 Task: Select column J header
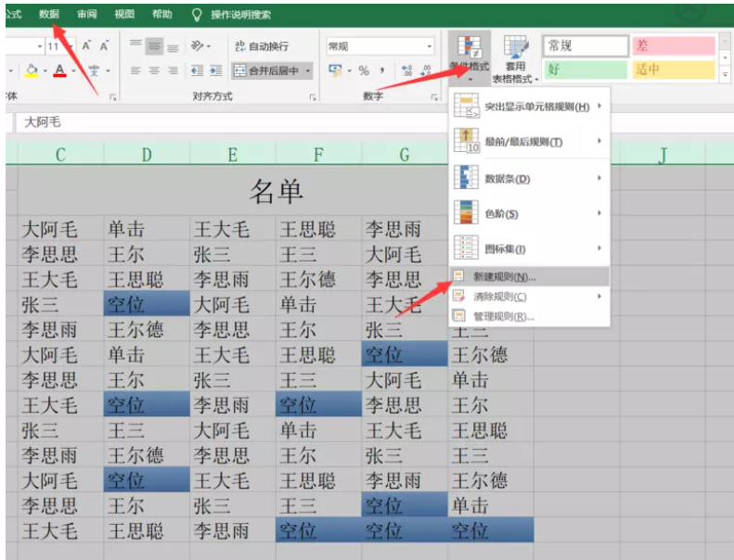tap(662, 155)
